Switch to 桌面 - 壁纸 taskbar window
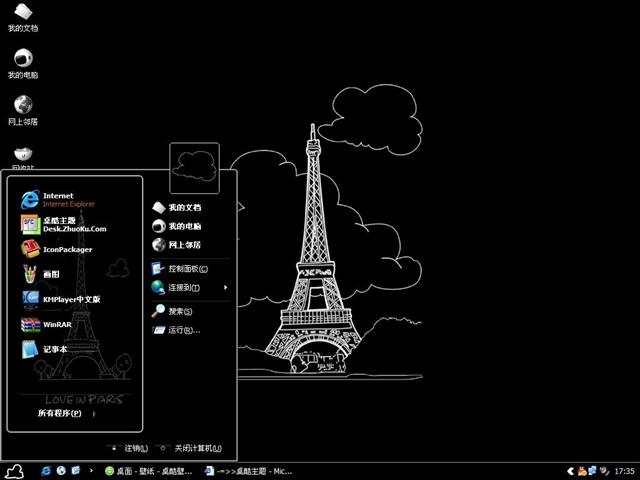This screenshot has height=480, width=640. pyautogui.click(x=149, y=471)
